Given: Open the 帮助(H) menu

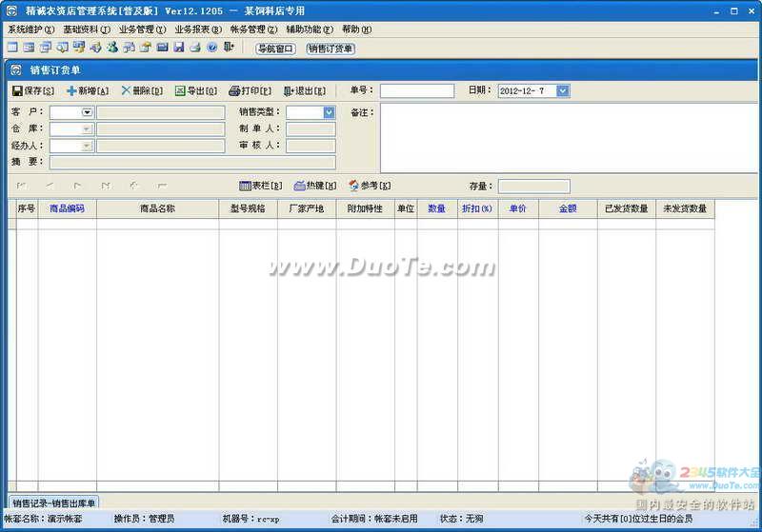Looking at the screenshot, I should tap(356, 30).
